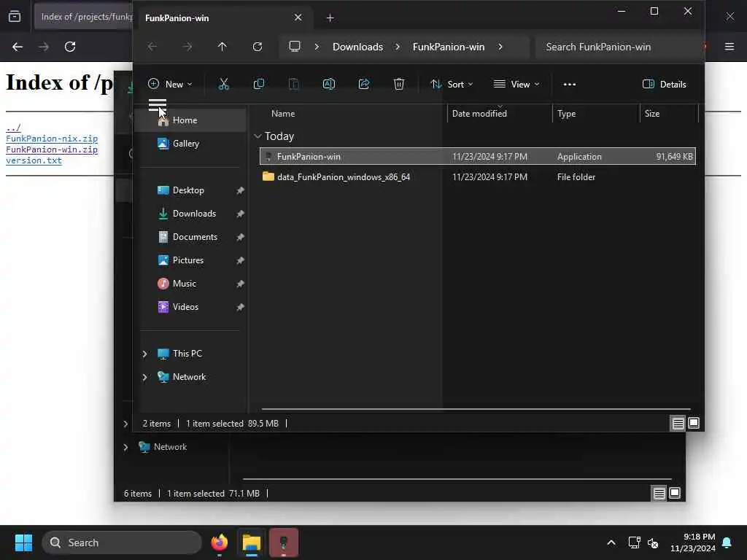Click Downloads breadcrumb in address bar
This screenshot has width=747, height=560.
[357, 47]
